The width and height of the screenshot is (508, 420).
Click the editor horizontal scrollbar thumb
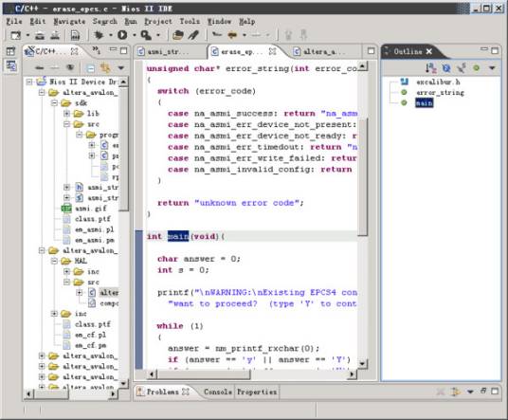coord(204,374)
